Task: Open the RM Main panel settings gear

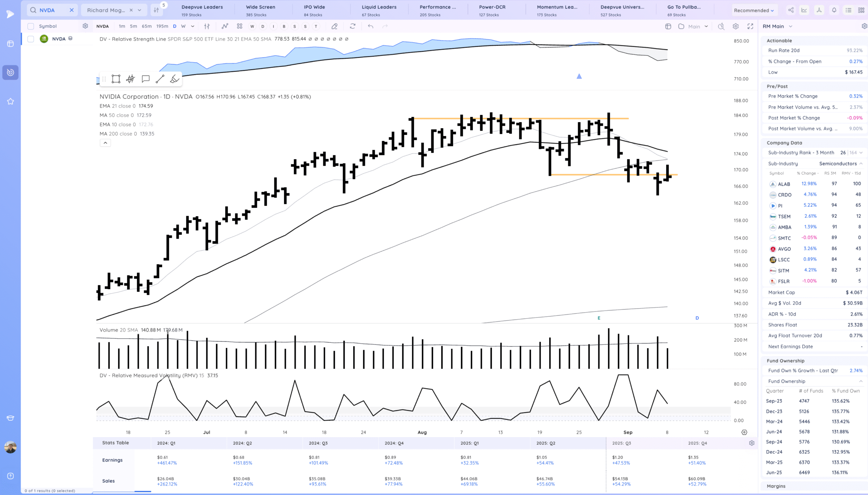Action: 864,26
